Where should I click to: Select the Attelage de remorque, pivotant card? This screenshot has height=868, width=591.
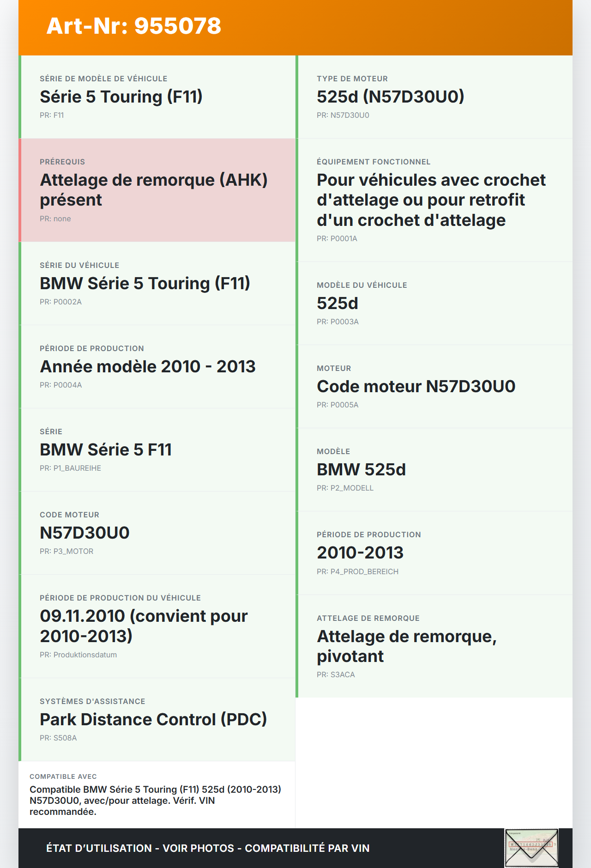tap(434, 646)
